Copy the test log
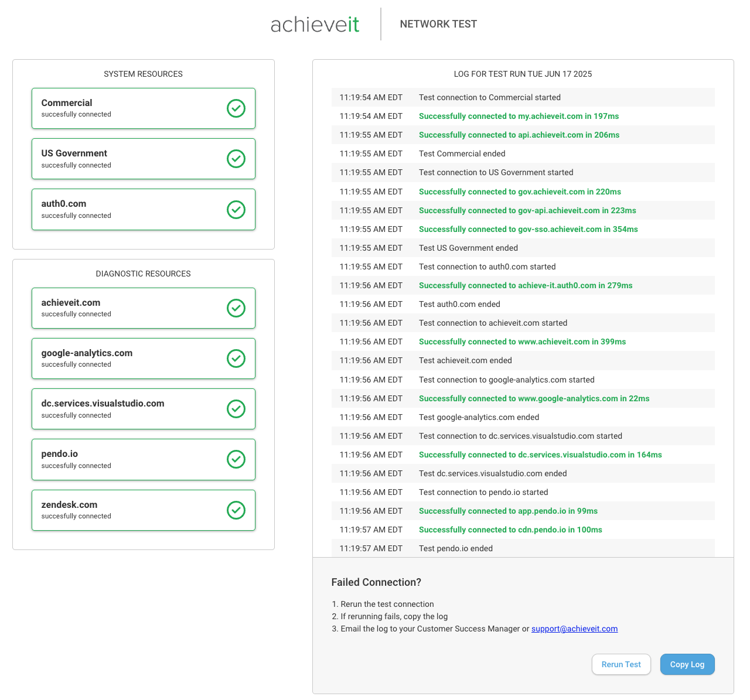Image resolution: width=750 pixels, height=700 pixels. coord(687,664)
